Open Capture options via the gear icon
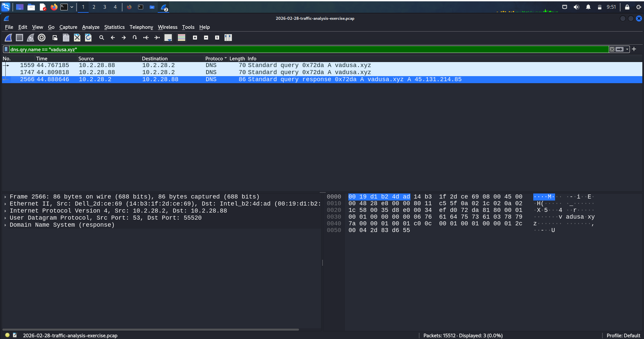The height and width of the screenshot is (339, 644). point(41,38)
